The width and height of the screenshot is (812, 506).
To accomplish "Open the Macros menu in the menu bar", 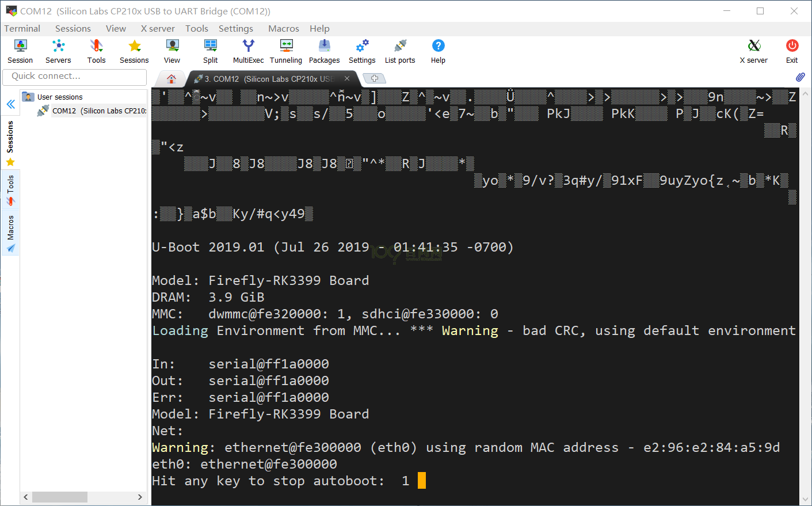I will (284, 28).
